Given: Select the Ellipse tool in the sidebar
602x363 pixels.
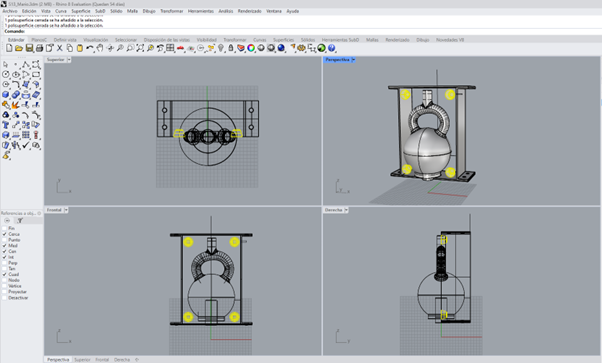Looking at the screenshot, I should 16,75.
